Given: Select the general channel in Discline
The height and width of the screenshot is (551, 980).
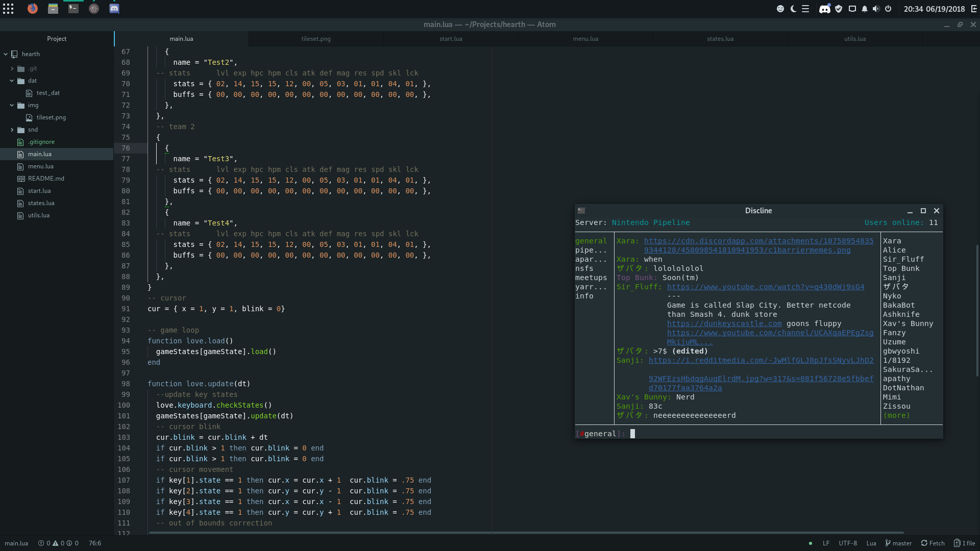Looking at the screenshot, I should tap(591, 241).
